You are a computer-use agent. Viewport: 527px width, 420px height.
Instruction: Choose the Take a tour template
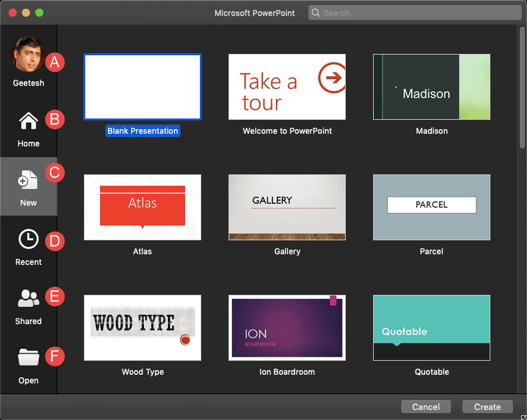pos(287,87)
